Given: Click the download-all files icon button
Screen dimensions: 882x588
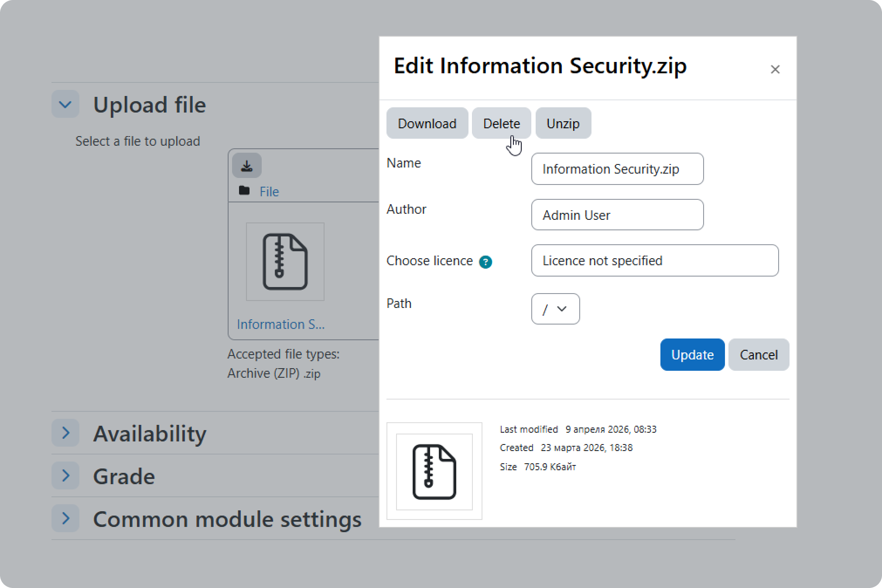Looking at the screenshot, I should pos(246,166).
